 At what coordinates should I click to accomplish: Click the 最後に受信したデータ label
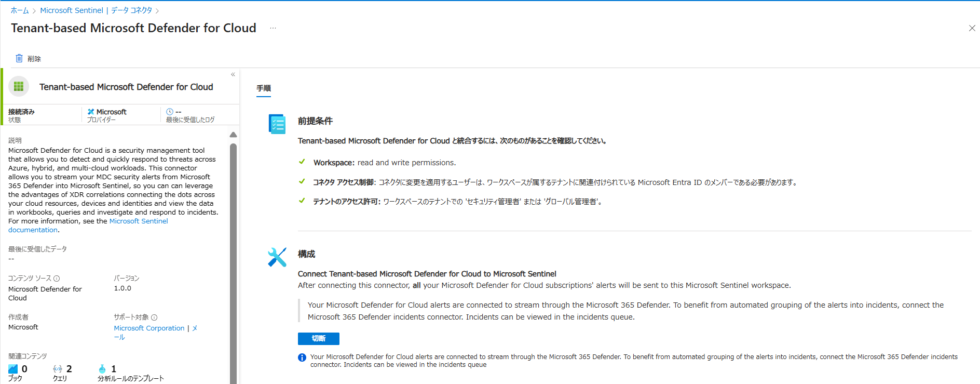37,249
